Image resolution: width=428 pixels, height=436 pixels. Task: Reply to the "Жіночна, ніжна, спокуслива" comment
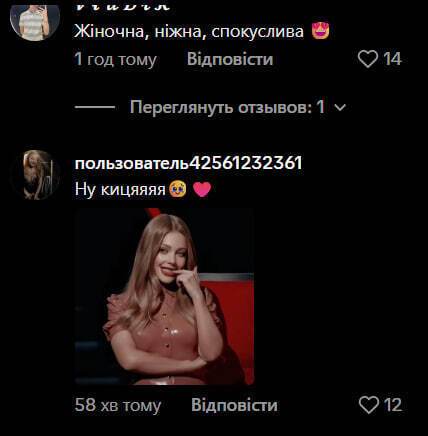[x=230, y=59]
